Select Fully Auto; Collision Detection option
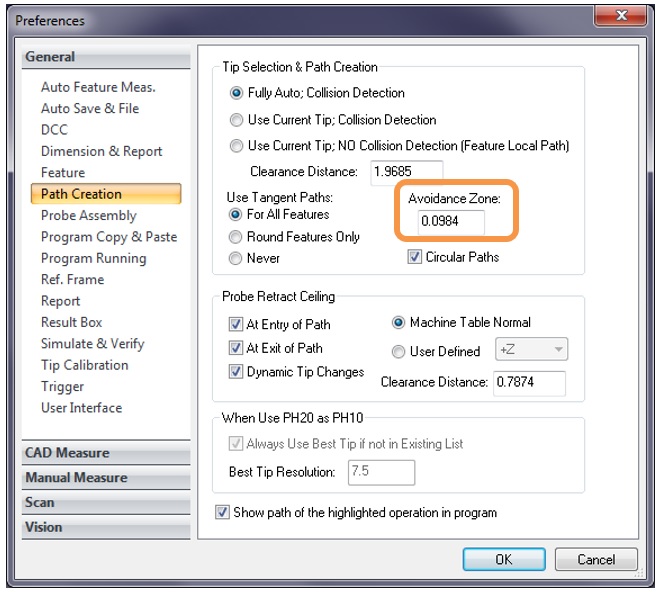 [x=236, y=93]
